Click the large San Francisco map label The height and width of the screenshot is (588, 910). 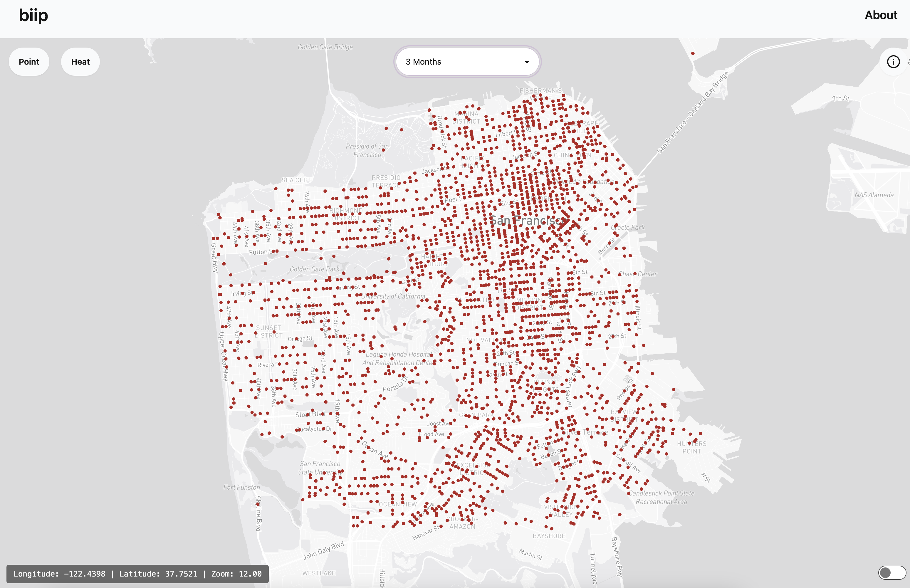tap(528, 221)
